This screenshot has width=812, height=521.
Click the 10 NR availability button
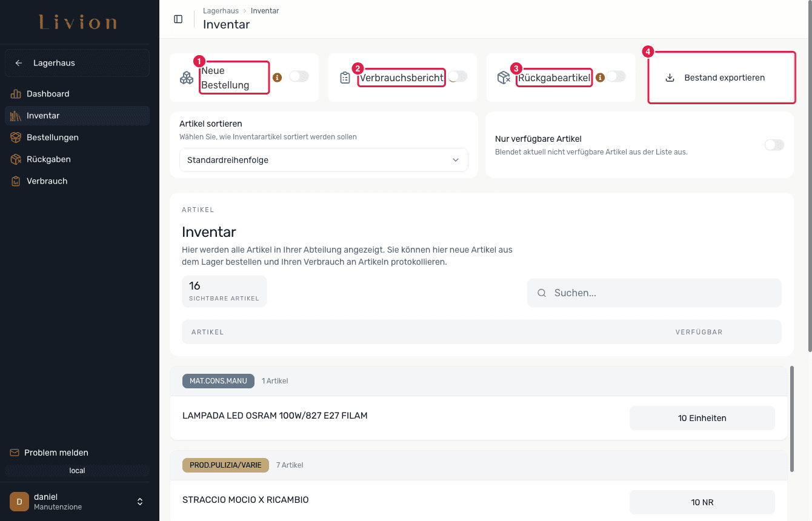702,502
